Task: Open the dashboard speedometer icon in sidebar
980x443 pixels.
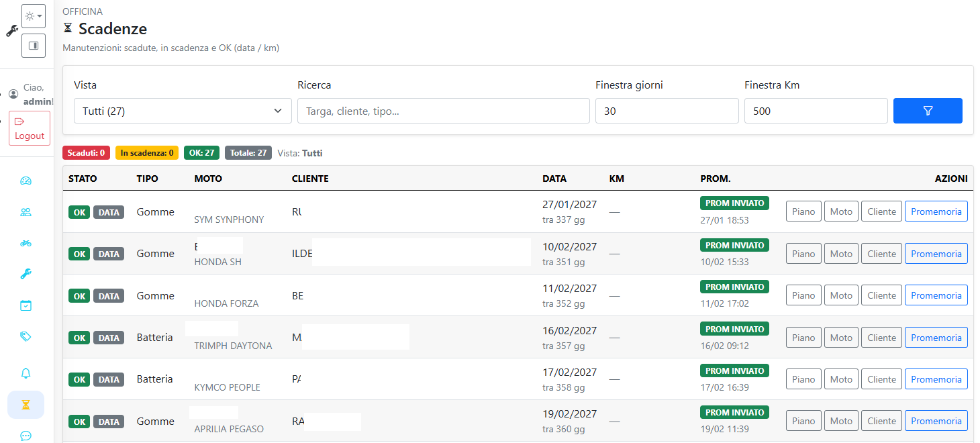Action: [x=26, y=181]
